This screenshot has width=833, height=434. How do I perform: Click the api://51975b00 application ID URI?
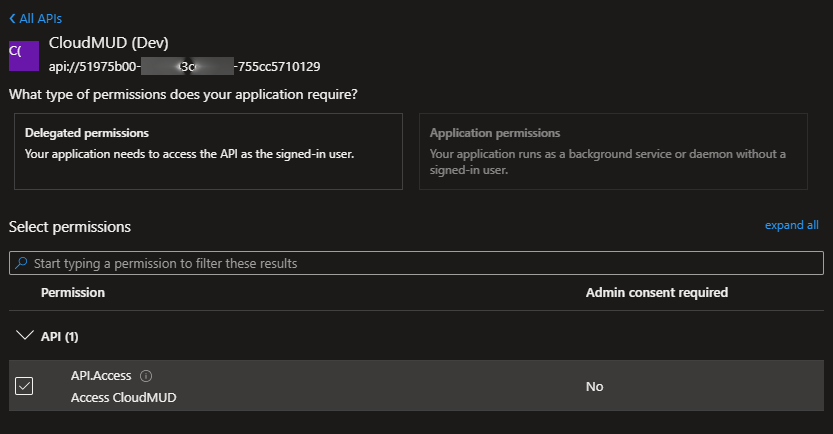184,66
